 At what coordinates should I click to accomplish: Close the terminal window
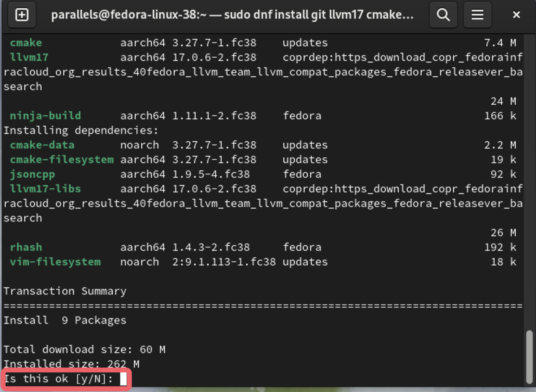(516, 15)
